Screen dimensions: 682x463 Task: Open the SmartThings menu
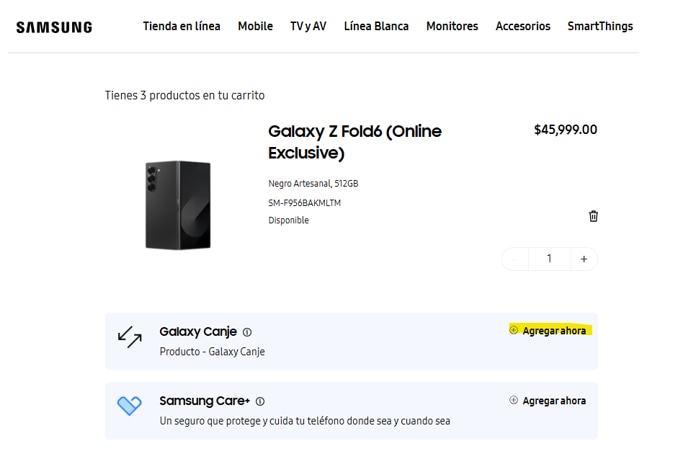coord(600,27)
